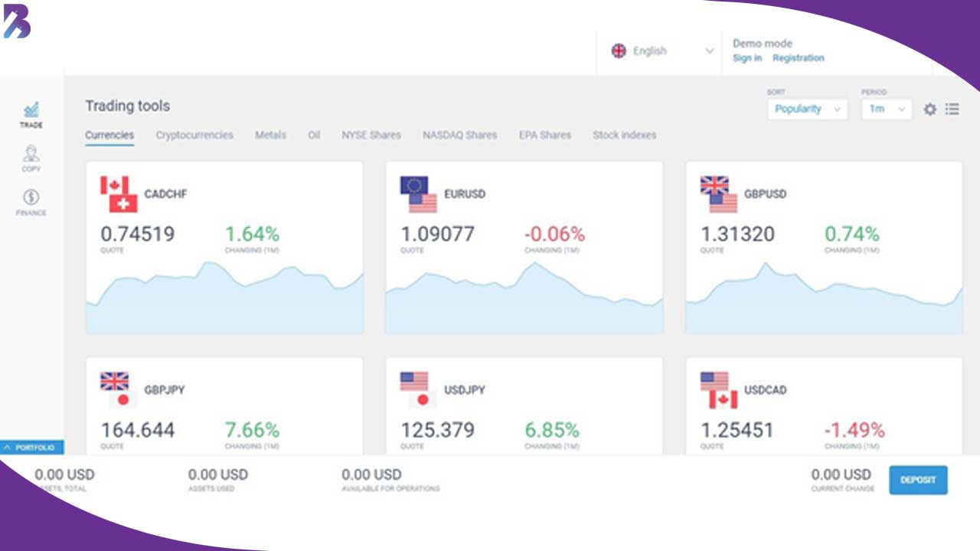Open the Sort Popularity dropdown

[x=807, y=109]
